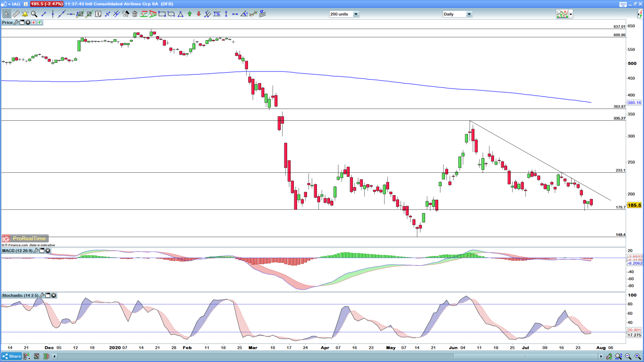The width and height of the screenshot is (644, 362).
Task: Open the alert bell tool
Action: pos(25,14)
